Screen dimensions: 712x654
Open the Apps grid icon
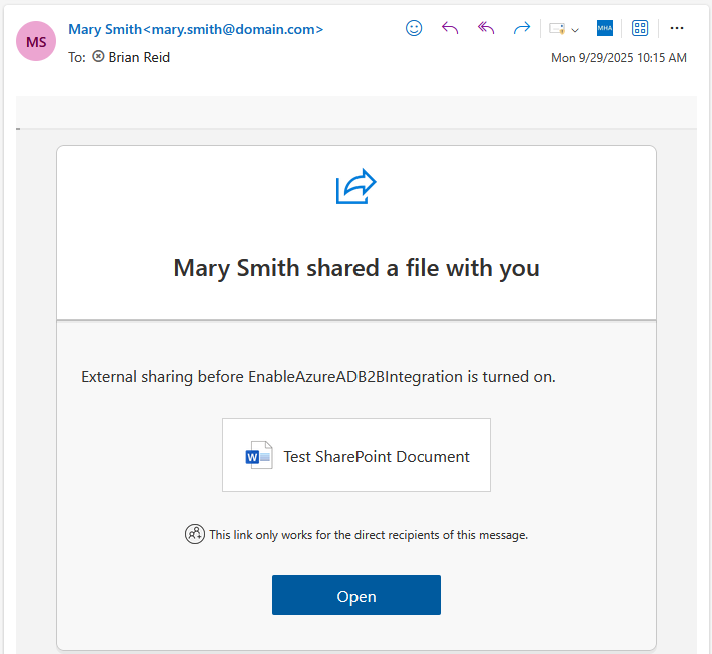pos(640,28)
